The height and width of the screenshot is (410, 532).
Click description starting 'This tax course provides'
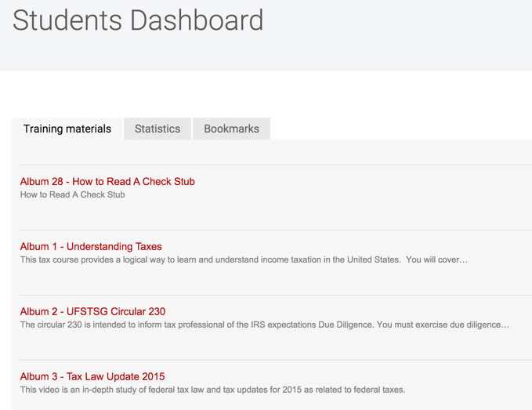[x=244, y=260]
